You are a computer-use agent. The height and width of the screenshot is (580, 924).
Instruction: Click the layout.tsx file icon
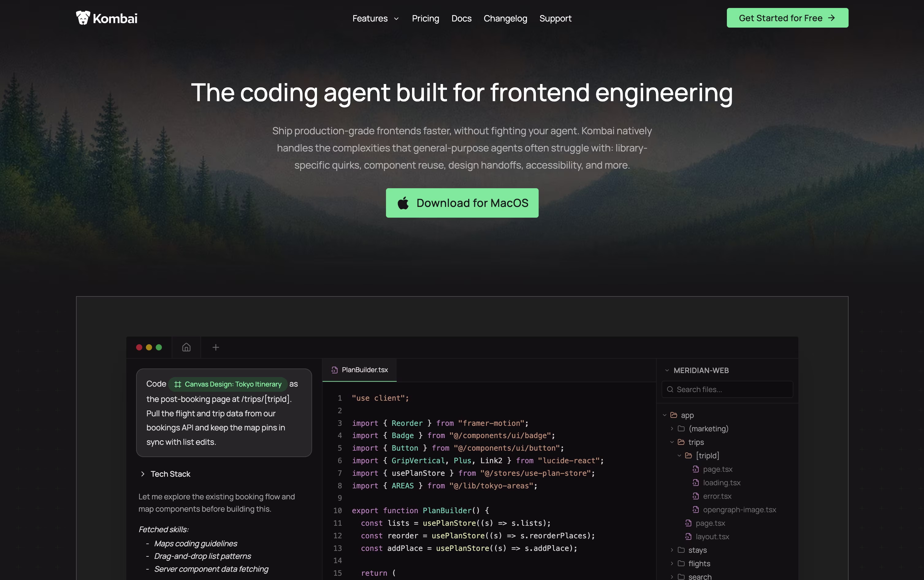(689, 536)
